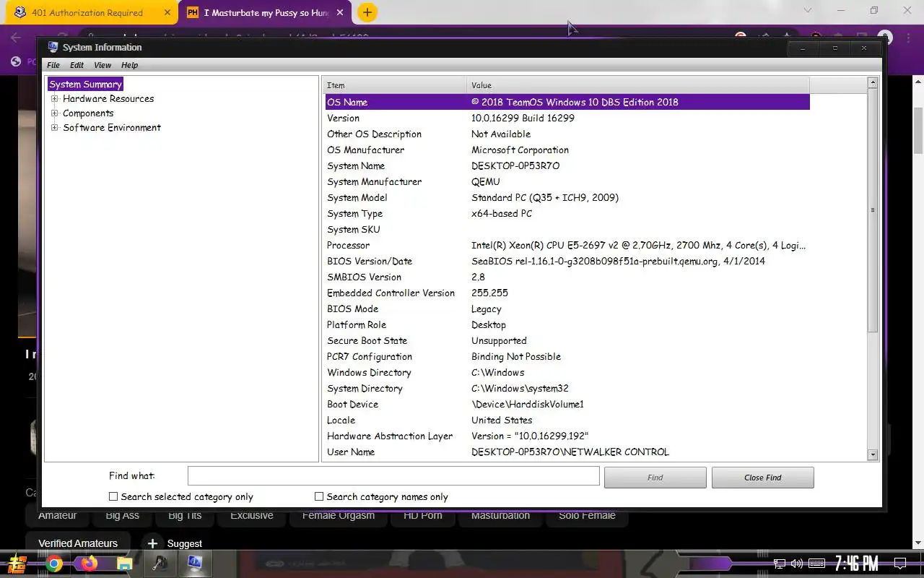Open File Explorer from the taskbar
Image resolution: width=924 pixels, height=578 pixels.
pyautogui.click(x=124, y=564)
